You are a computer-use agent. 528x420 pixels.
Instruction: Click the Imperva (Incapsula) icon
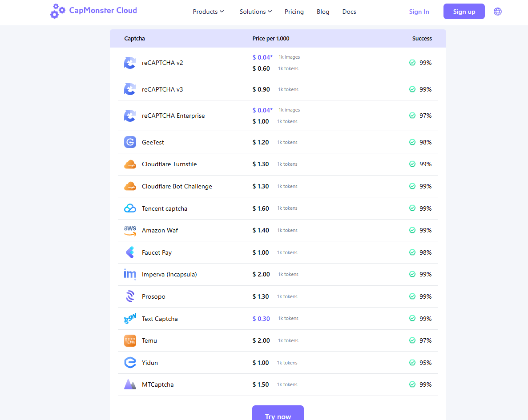130,275
